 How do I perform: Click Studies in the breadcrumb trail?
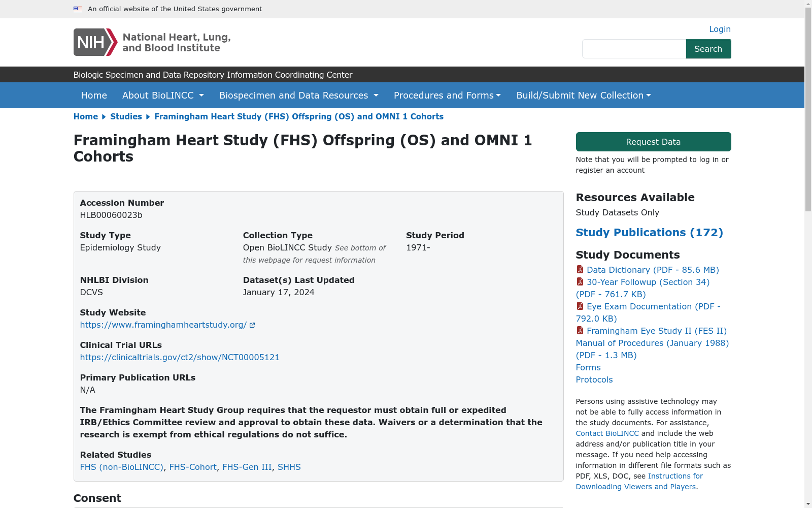(x=126, y=117)
